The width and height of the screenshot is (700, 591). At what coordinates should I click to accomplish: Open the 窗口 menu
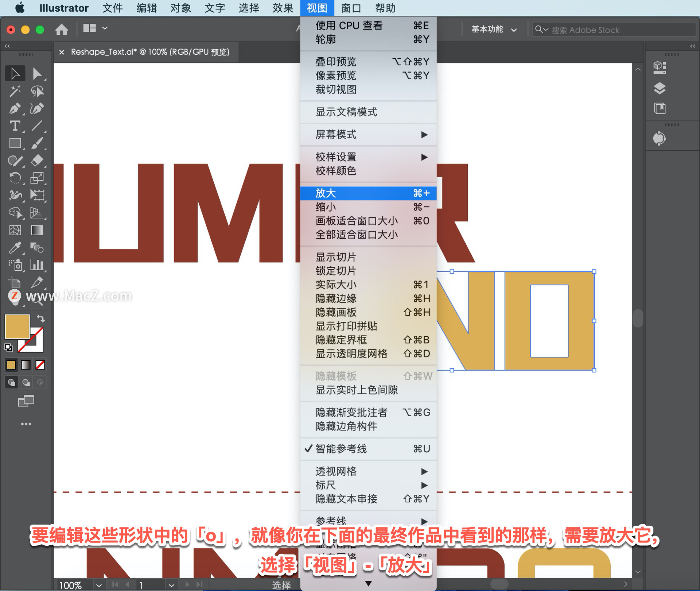(351, 8)
